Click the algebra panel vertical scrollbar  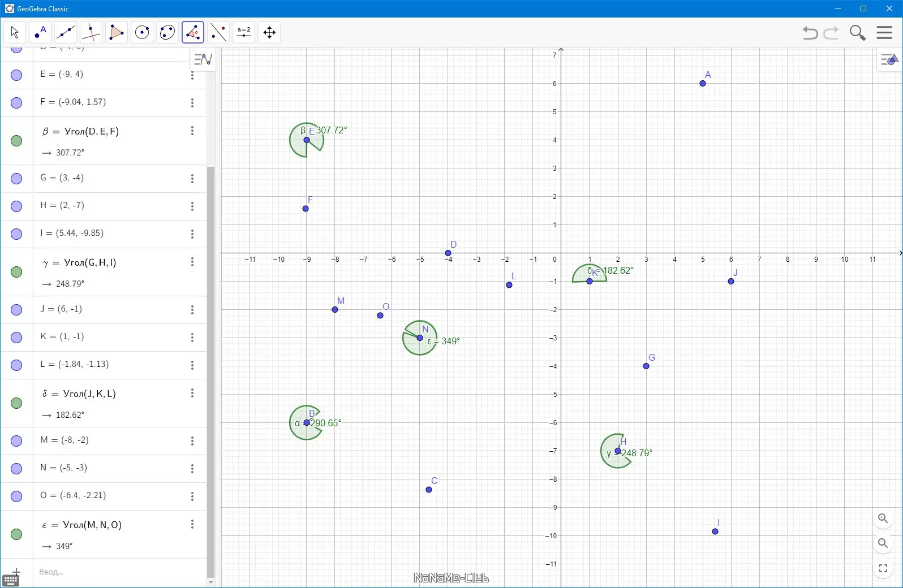210,371
